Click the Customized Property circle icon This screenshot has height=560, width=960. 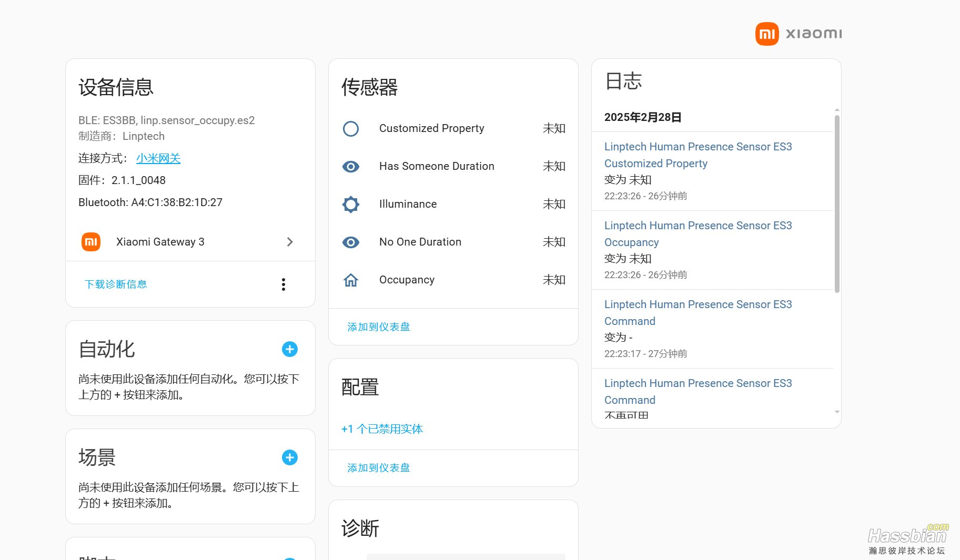pyautogui.click(x=351, y=129)
